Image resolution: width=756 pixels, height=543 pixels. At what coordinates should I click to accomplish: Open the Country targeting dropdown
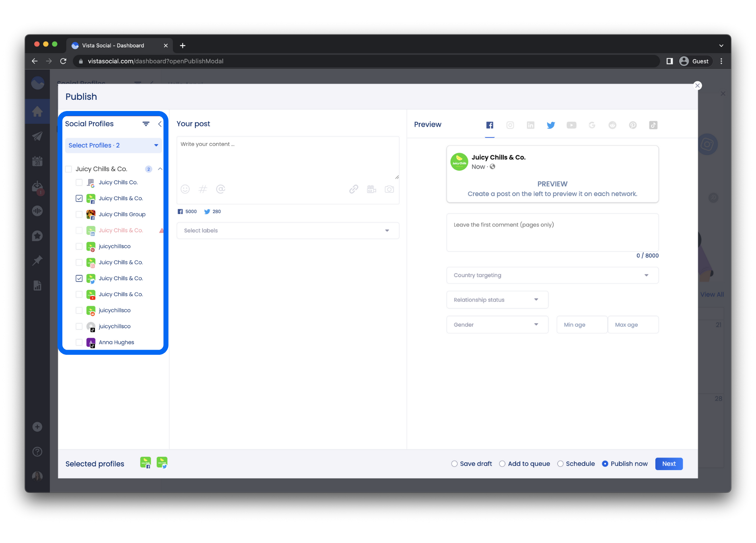[552, 275]
